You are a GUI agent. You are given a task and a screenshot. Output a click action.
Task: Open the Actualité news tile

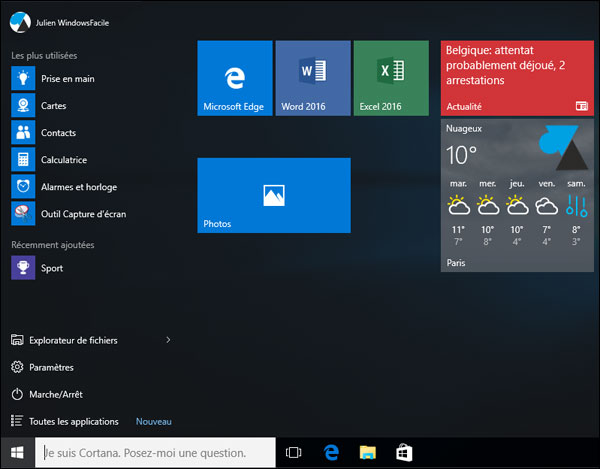(x=517, y=78)
